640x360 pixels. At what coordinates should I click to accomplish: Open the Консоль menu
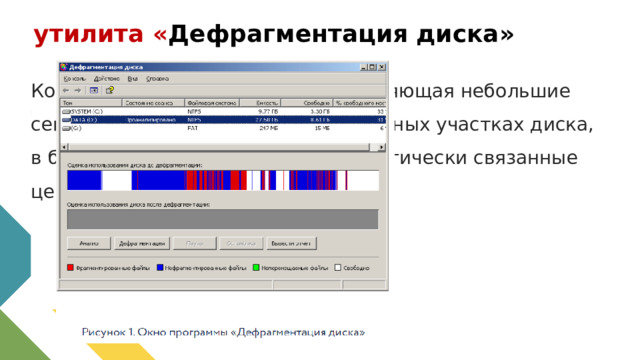pos(75,79)
